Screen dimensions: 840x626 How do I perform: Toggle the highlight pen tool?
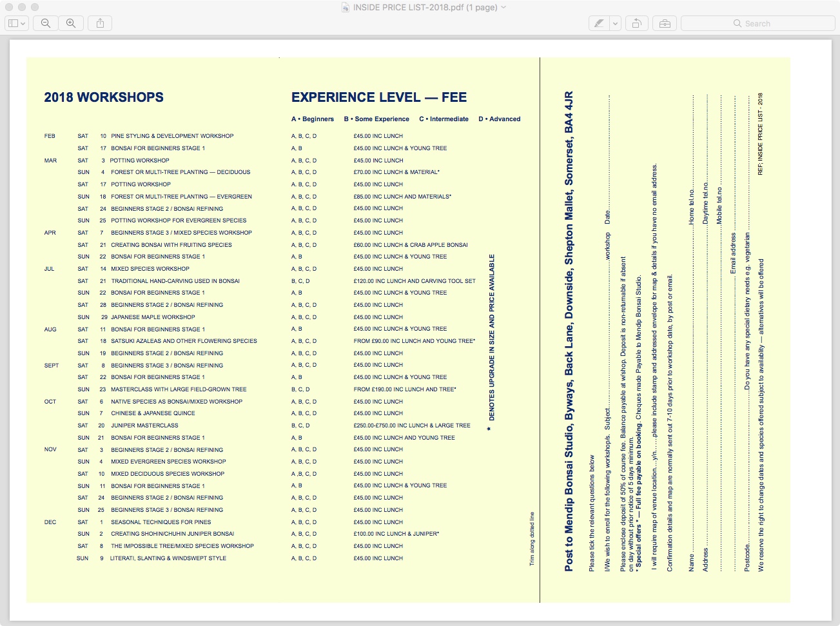point(599,23)
